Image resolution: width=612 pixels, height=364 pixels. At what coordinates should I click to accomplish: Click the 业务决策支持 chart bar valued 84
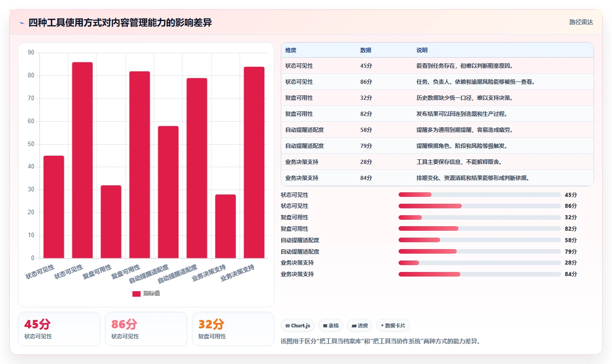[x=254, y=163]
